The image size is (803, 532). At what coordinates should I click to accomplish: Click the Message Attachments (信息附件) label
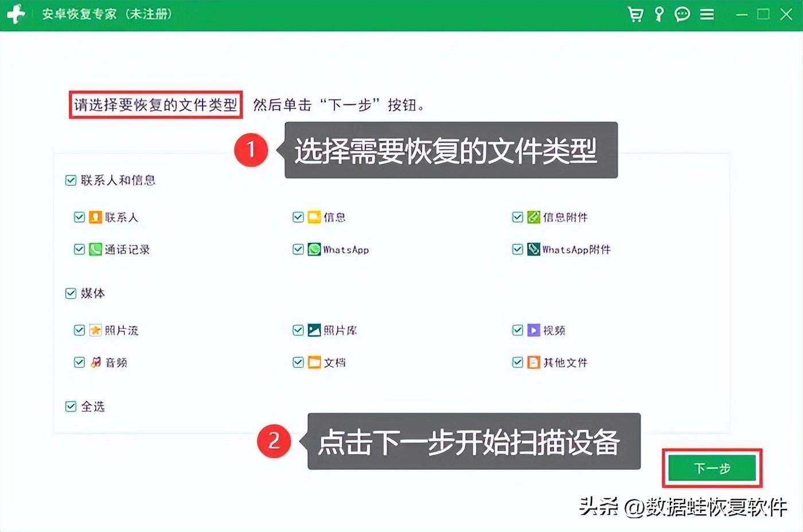565,217
